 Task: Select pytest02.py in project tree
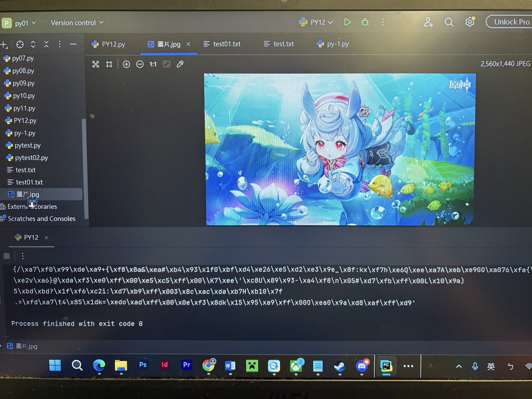pyautogui.click(x=27, y=158)
